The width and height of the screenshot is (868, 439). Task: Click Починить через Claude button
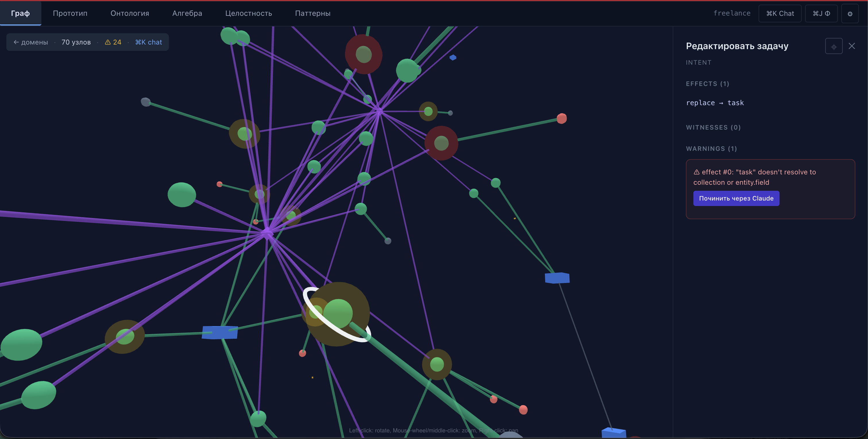click(736, 199)
